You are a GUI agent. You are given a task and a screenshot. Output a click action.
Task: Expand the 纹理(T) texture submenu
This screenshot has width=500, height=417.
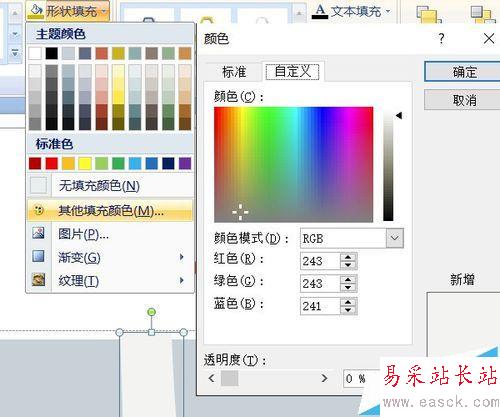tap(110, 281)
